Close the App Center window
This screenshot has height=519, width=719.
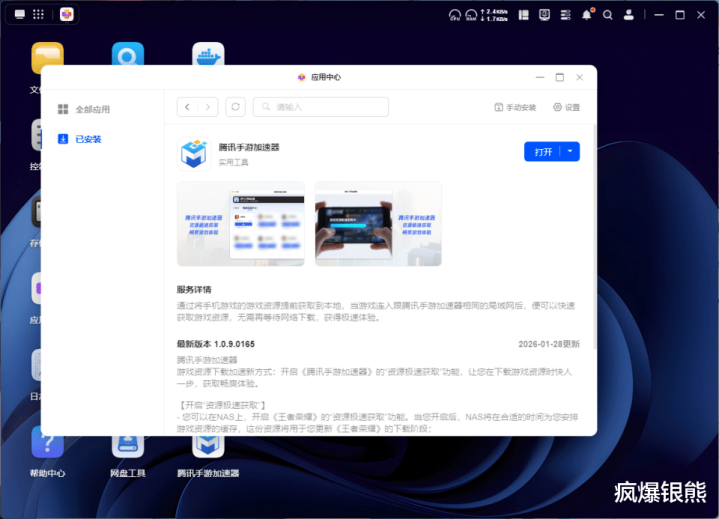pos(580,77)
